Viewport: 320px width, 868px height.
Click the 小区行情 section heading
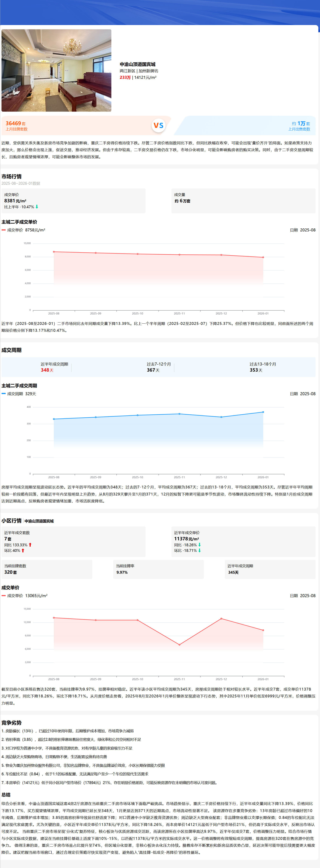pos(12,521)
